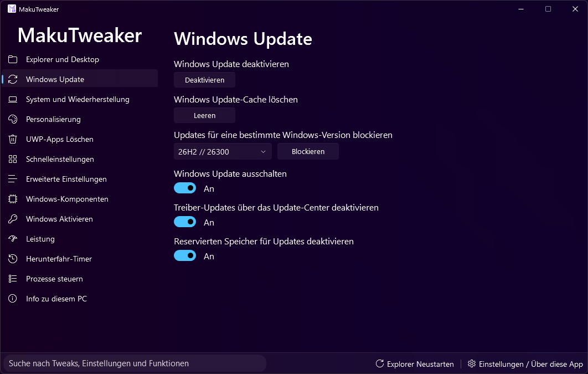The width and height of the screenshot is (588, 374).
Task: Select Windows Update in the sidebar
Action: click(80, 79)
